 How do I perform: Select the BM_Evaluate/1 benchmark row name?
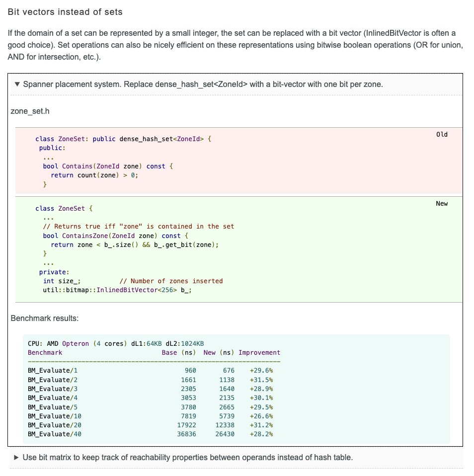click(x=53, y=371)
